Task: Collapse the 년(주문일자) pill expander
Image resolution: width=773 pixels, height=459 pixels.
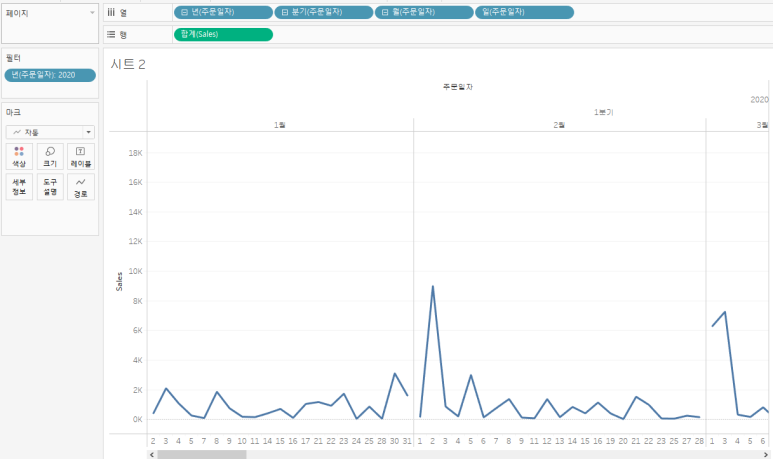Action: [184, 12]
